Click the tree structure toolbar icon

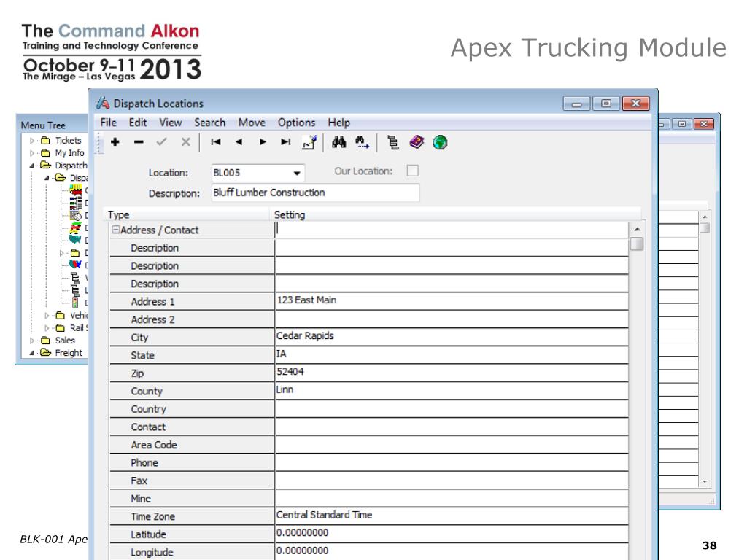point(393,142)
